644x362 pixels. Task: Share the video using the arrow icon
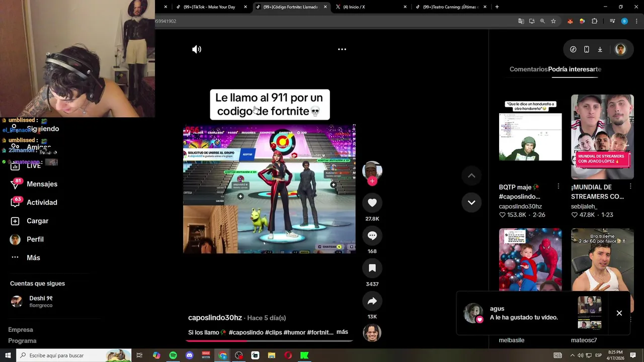(372, 301)
